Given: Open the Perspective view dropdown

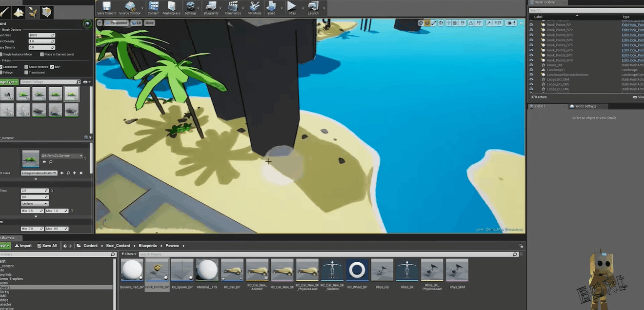Looking at the screenshot, I should (x=116, y=23).
